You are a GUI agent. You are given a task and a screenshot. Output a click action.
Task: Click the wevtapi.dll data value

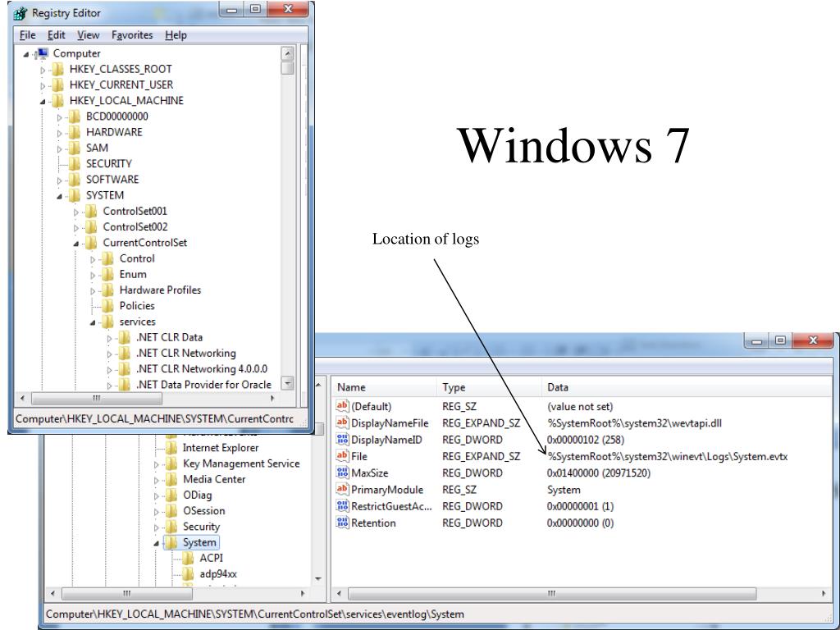pos(634,423)
